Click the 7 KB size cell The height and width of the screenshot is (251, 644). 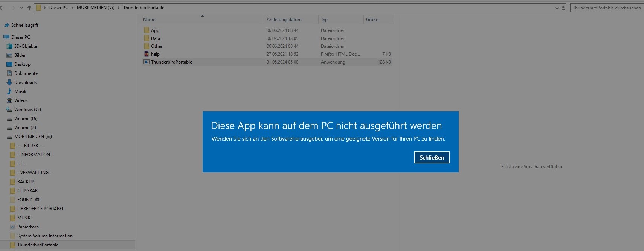point(386,54)
